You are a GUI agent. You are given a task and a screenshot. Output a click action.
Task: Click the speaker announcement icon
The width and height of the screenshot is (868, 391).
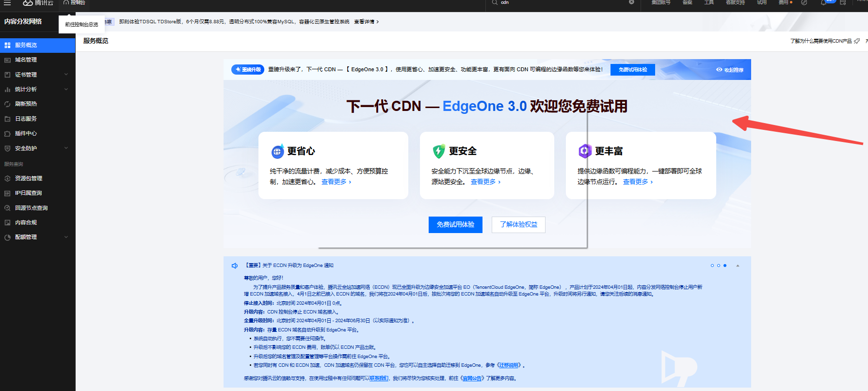[235, 266]
